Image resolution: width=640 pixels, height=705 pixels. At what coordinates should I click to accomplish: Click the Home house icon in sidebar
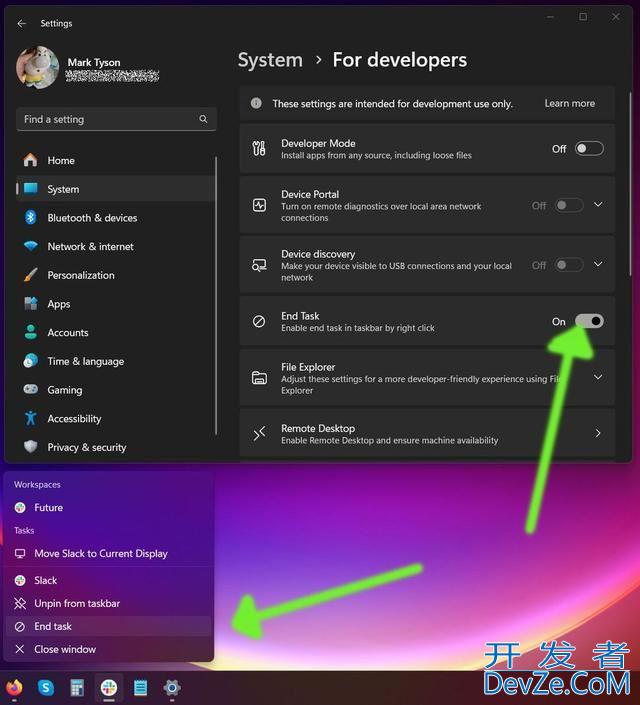pyautogui.click(x=30, y=160)
